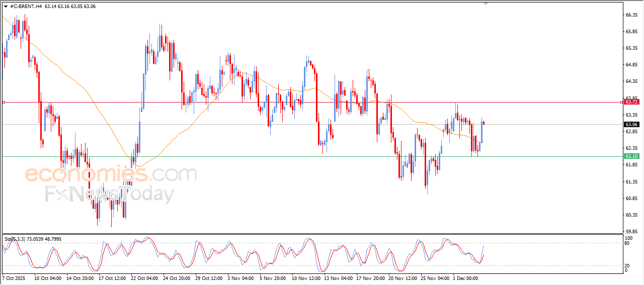Click the gray chart shift triangle marker at the top
644x285 pixels.
486,4
